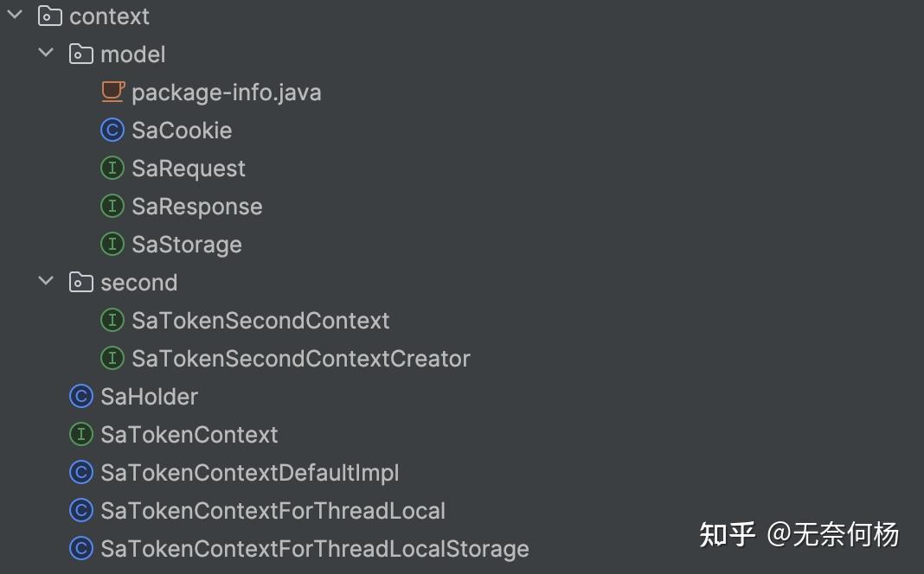924x574 pixels.
Task: Click the interface icon next to SaStorage
Action: click(112, 244)
